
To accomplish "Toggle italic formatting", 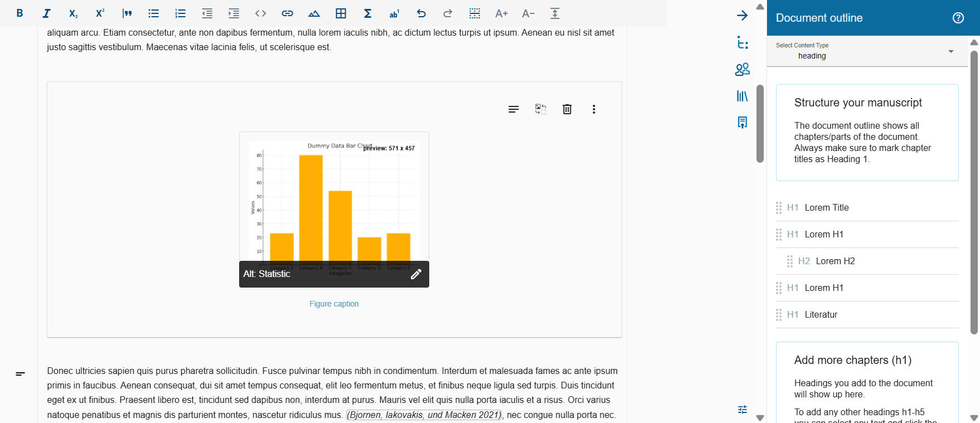I will pos(46,13).
